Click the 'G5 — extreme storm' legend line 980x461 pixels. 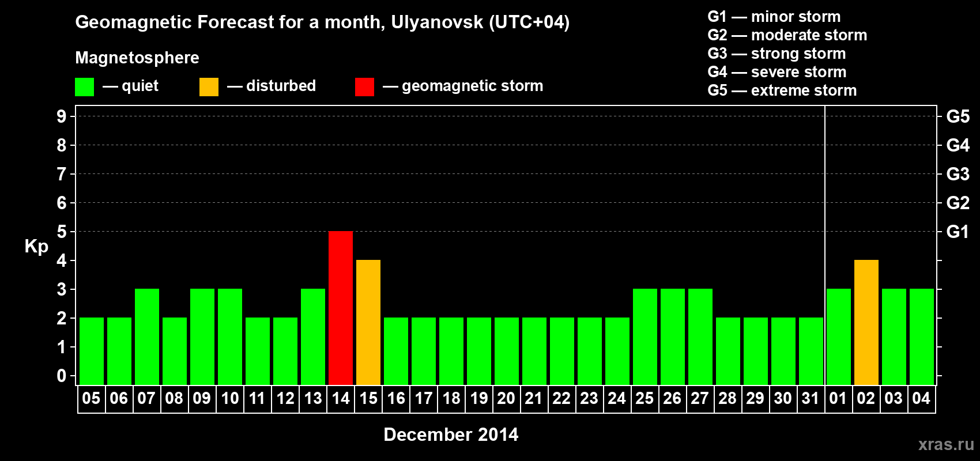click(782, 90)
